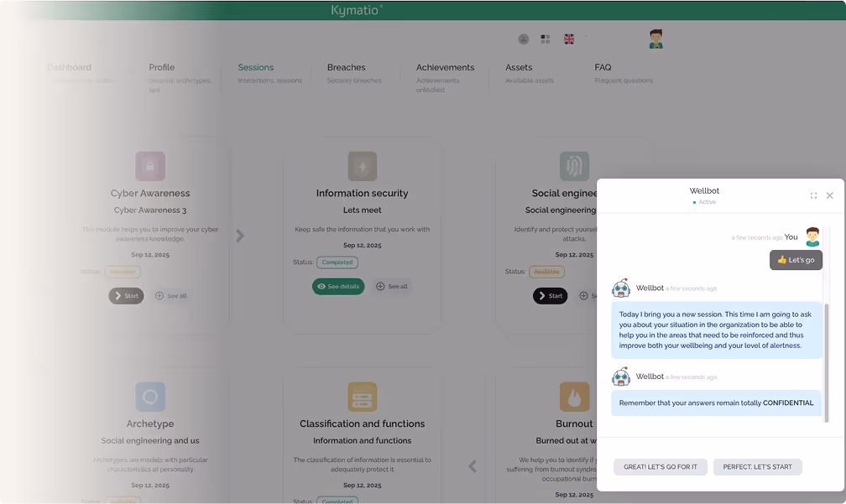Click the Archetype card title
Screen dimensions: 846x504
click(150, 423)
